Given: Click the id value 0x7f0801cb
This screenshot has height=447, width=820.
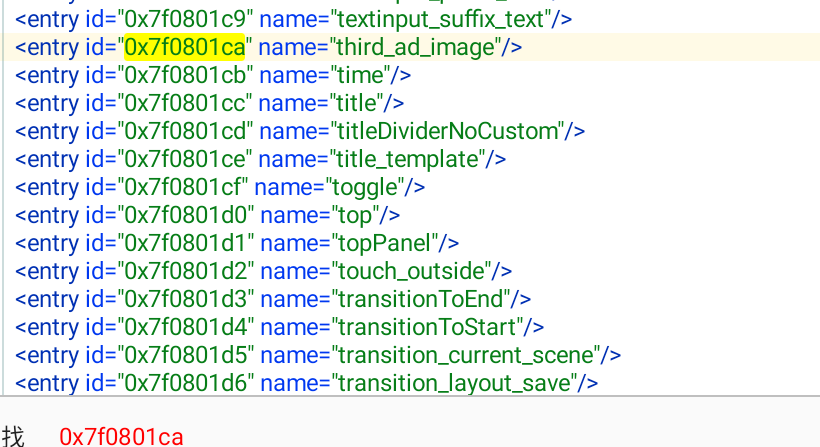Looking at the screenshot, I should pos(185,75).
